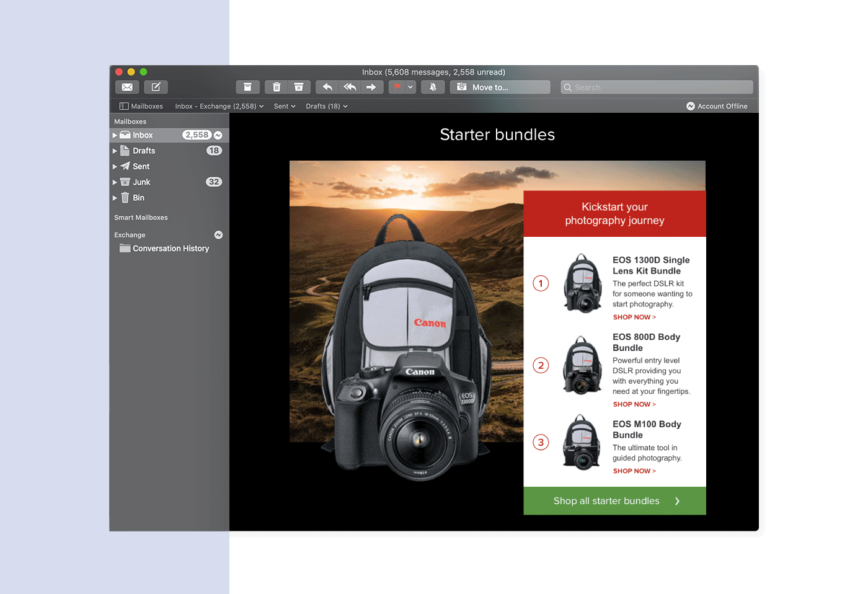Click the Junk unread count badge 32
The width and height of the screenshot is (868, 594).
coord(214,182)
